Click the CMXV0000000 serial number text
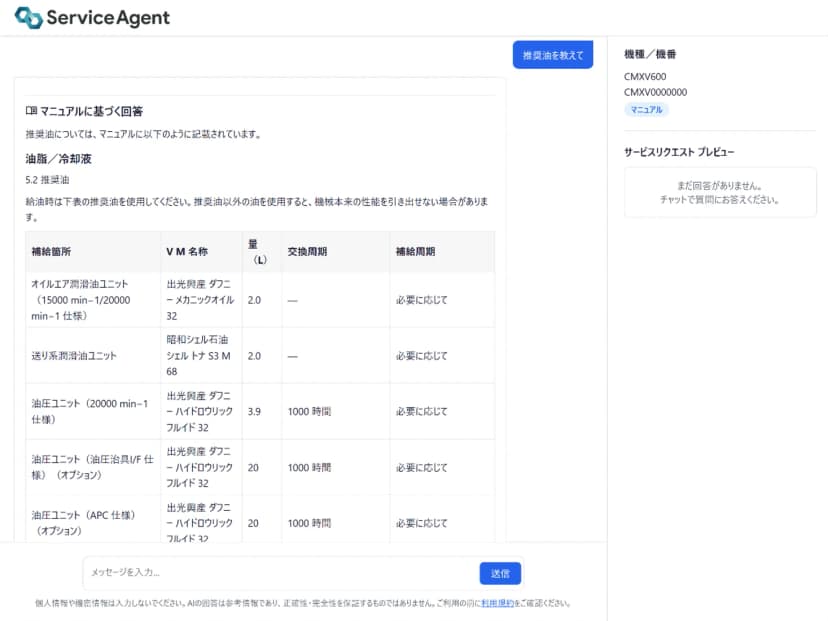 [x=655, y=92]
